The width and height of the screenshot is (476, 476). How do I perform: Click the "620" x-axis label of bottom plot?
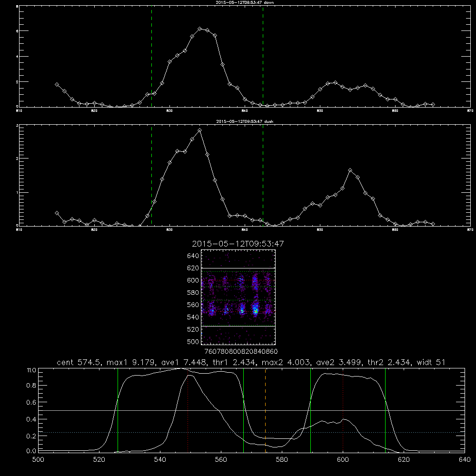click(x=404, y=460)
